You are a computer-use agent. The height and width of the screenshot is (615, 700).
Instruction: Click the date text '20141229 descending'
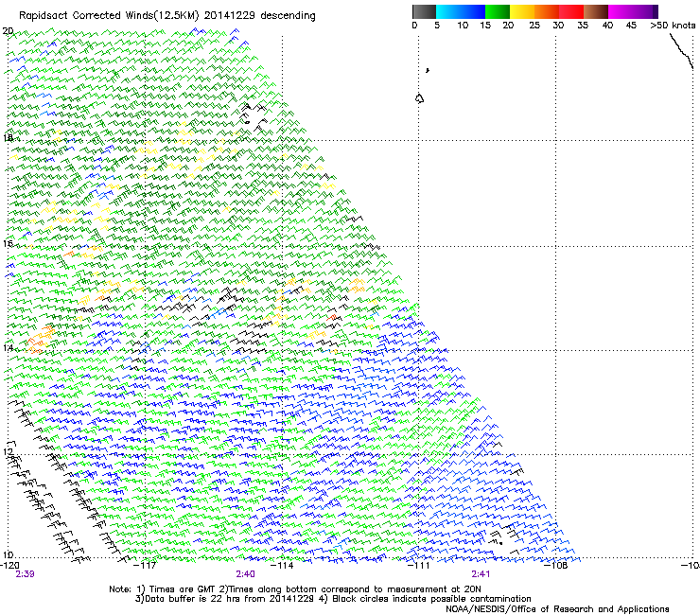(260, 16)
